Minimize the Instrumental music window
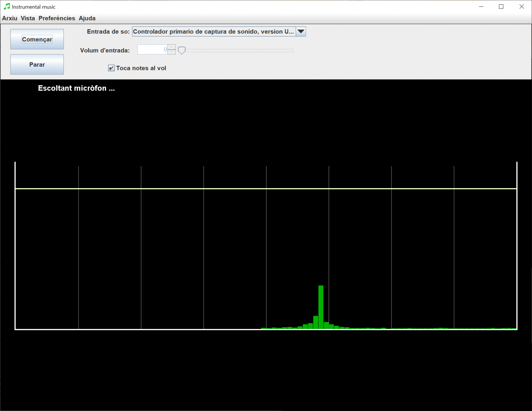This screenshot has width=532, height=411. click(x=481, y=6)
